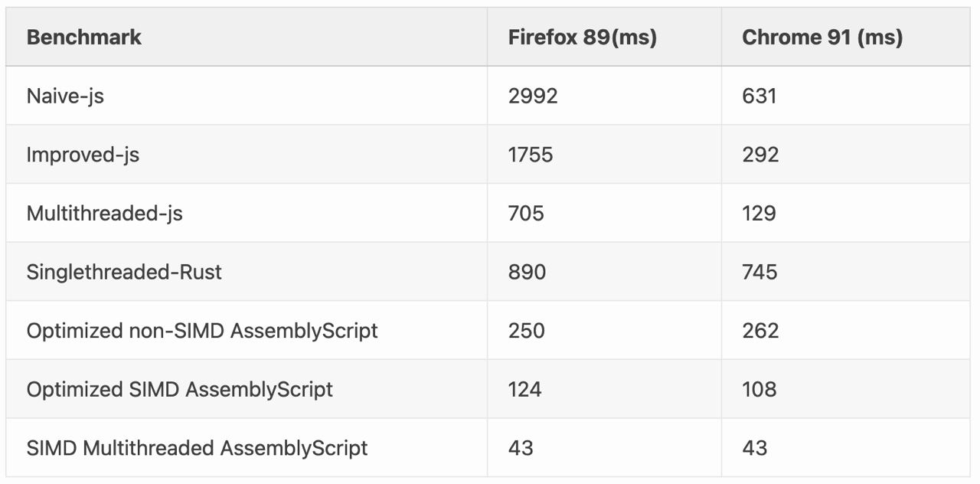The width and height of the screenshot is (980, 484).
Task: Click the Singlethreaded-Rust row label
Action: click(x=124, y=272)
